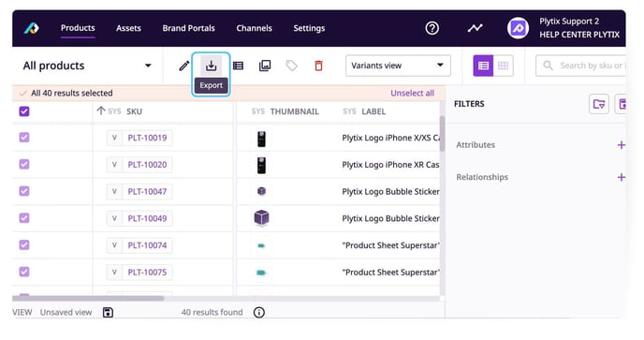Screen dimensions: 644x340
Task: Click '40 results found' text
Action: [x=212, y=313]
